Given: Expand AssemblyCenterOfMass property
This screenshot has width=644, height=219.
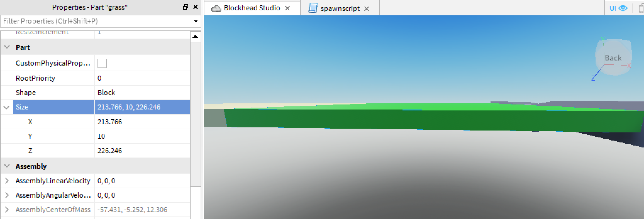Looking at the screenshot, I should (x=7, y=210).
